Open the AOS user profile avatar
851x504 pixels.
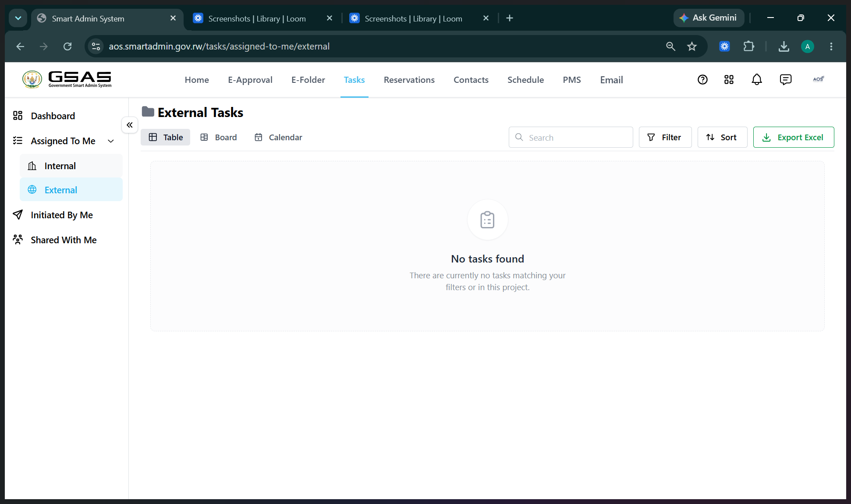[818, 79]
